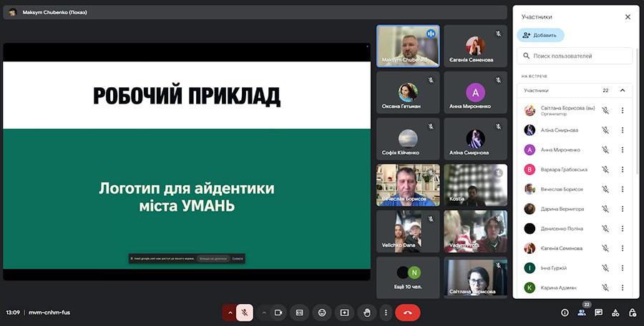Screen dimensions: 644x326
Task: Open the chat messages icon
Action: pos(598,313)
